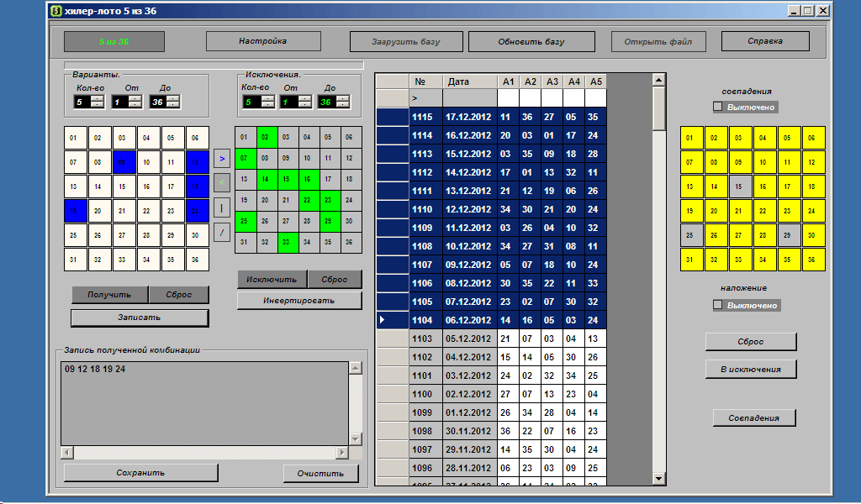Image resolution: width=861 pixels, height=504 pixels.
Task: Increase the Кол-во spinner in Варианты
Action: coord(97,98)
